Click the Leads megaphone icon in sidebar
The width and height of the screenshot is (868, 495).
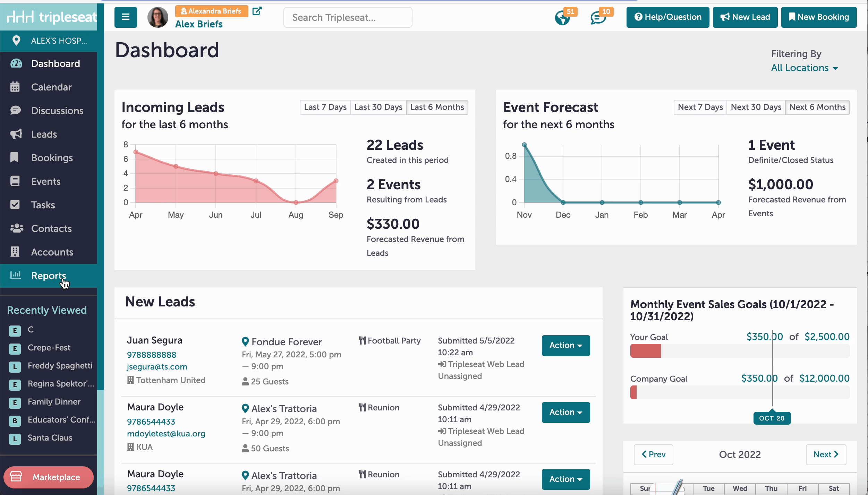pos(16,134)
